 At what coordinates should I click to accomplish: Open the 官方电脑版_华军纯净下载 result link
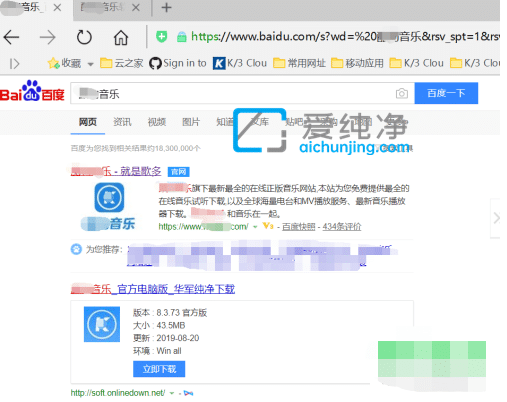153,289
